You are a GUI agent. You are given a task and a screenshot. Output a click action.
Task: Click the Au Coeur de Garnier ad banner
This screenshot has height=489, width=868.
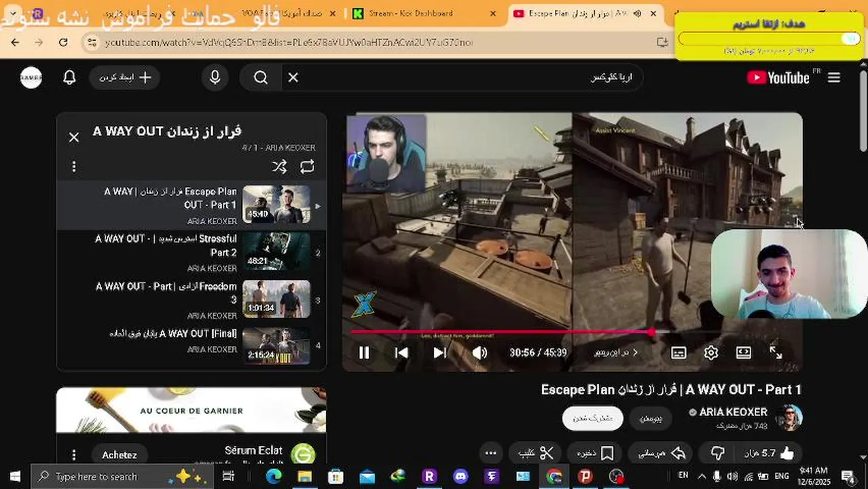191,410
